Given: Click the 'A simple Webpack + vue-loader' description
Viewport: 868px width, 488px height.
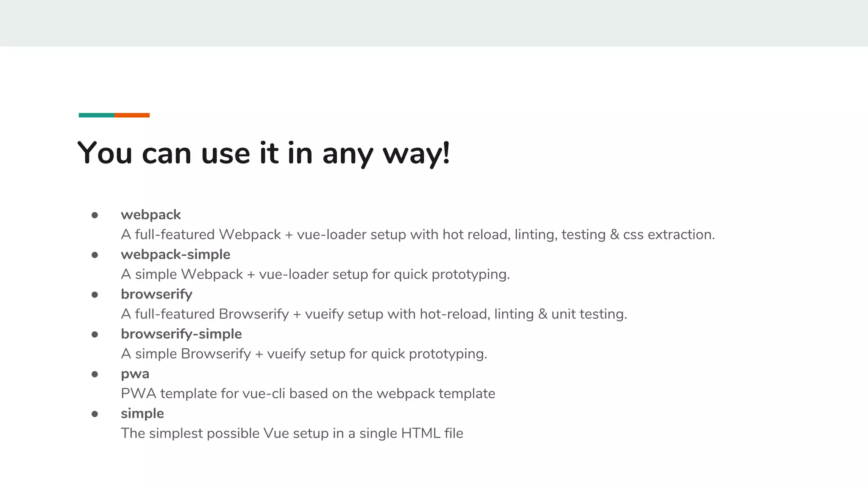Looking at the screenshot, I should click(x=315, y=274).
